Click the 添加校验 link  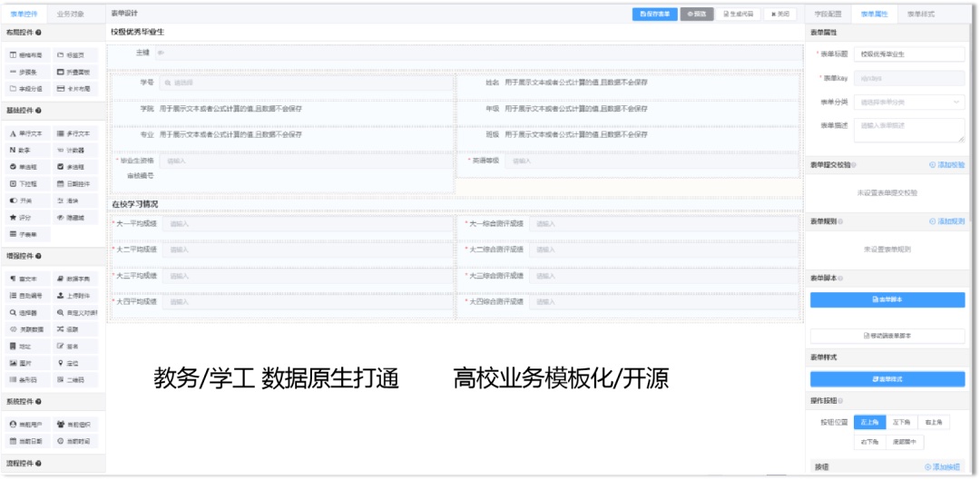pos(946,165)
